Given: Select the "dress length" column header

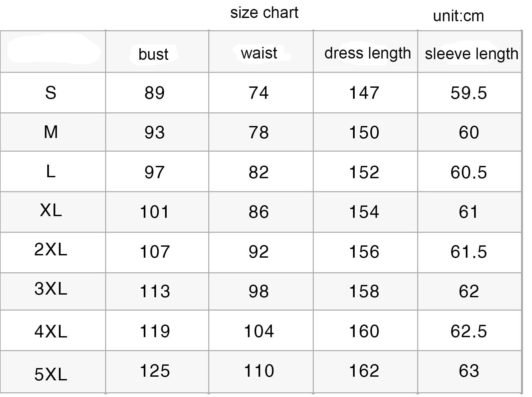Looking at the screenshot, I should [367, 53].
